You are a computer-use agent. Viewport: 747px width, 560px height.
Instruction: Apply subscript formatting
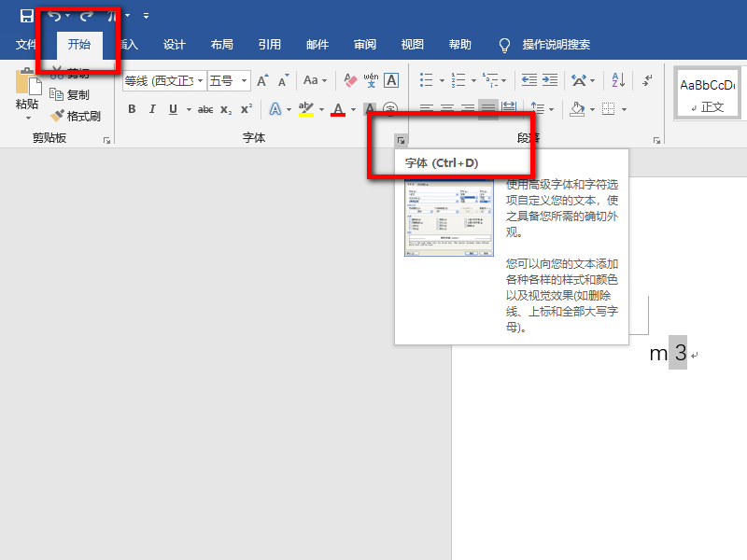coord(225,109)
